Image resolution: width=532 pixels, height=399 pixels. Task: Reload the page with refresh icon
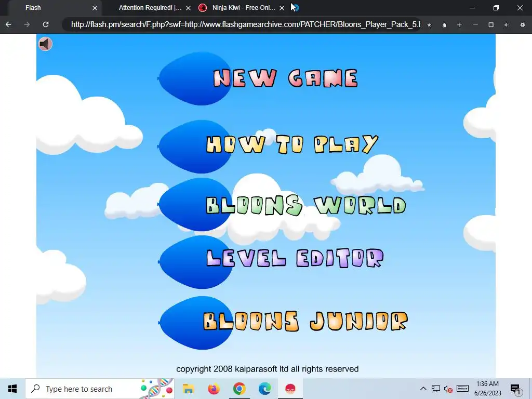point(46,24)
